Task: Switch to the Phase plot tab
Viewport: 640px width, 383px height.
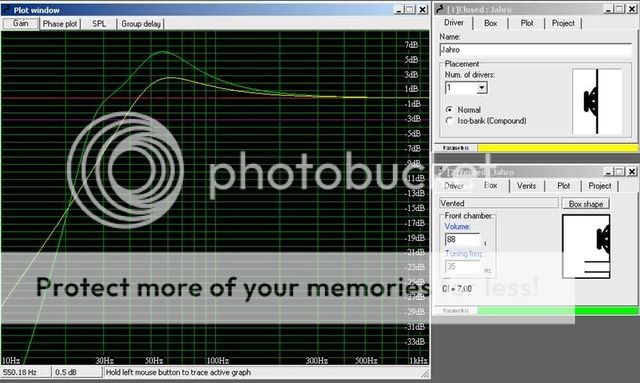Action: 60,24
